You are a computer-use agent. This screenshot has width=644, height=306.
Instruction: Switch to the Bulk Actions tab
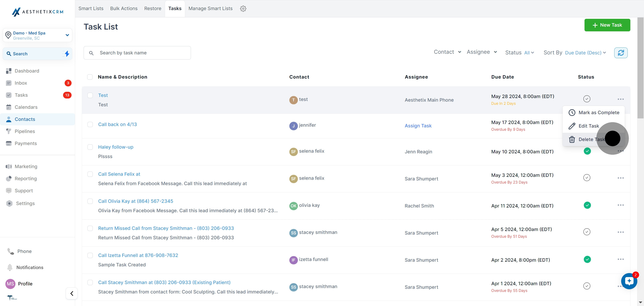pos(124,9)
